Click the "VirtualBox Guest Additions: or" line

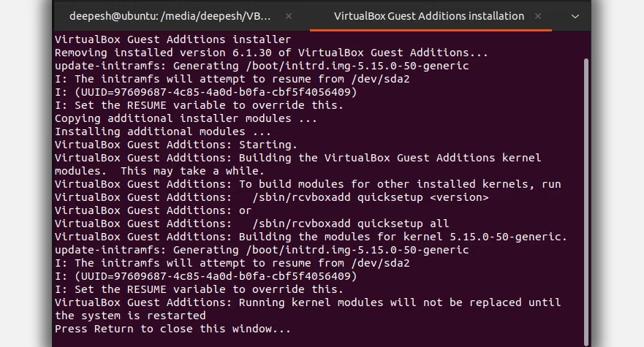point(153,210)
